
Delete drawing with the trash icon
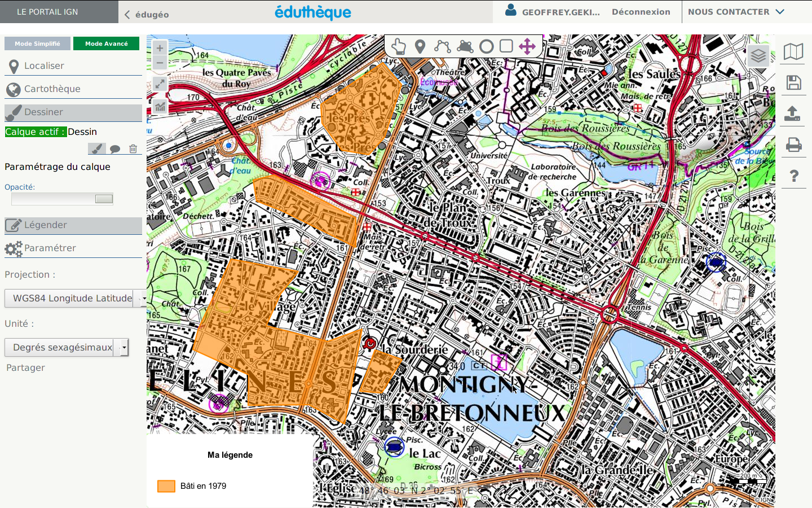133,149
